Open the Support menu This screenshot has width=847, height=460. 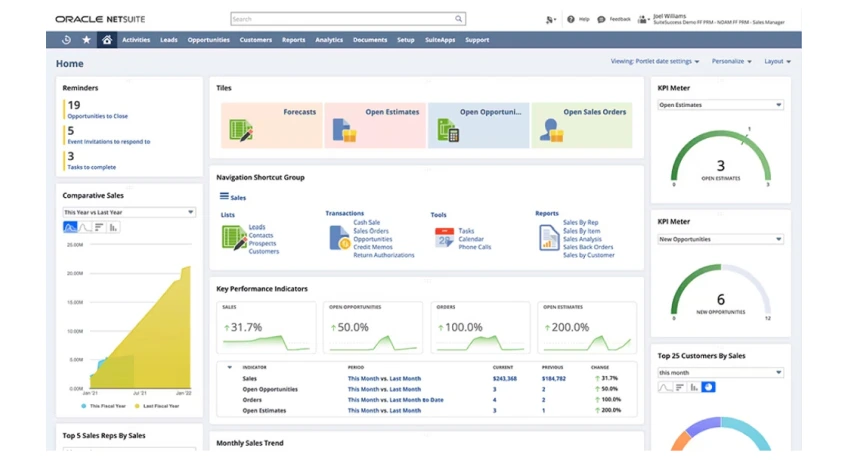(477, 40)
